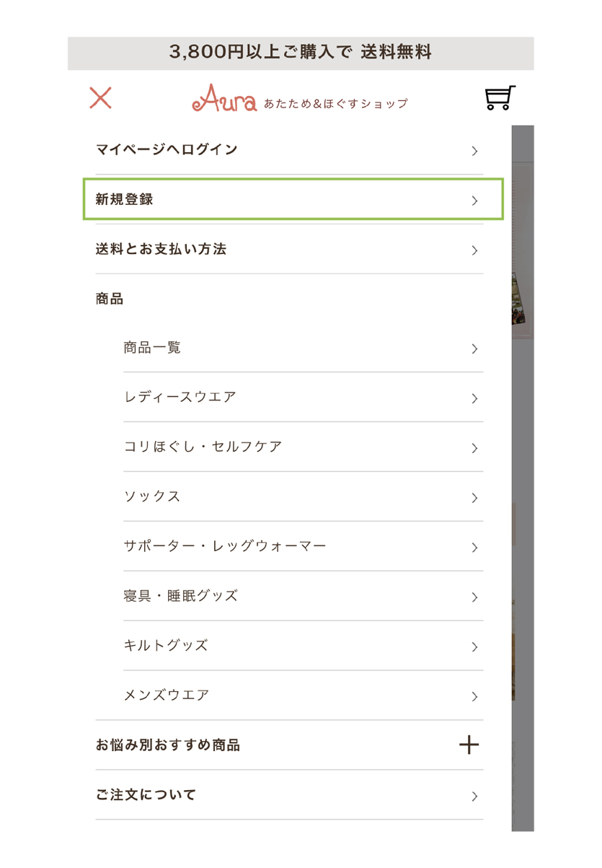Expand お悩み別おすすめ商品 with the plus icon
Screen dimensions: 602x868
tap(469, 745)
